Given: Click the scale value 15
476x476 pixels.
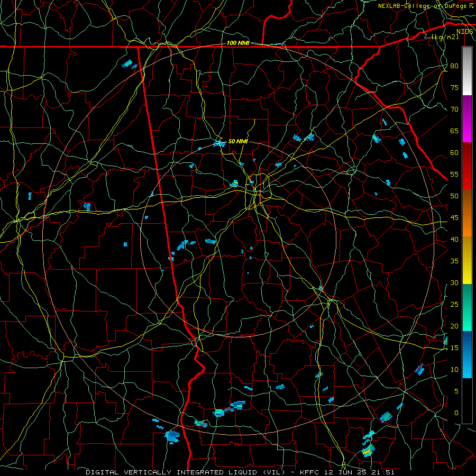Looking at the screenshot, I should click(x=454, y=348).
